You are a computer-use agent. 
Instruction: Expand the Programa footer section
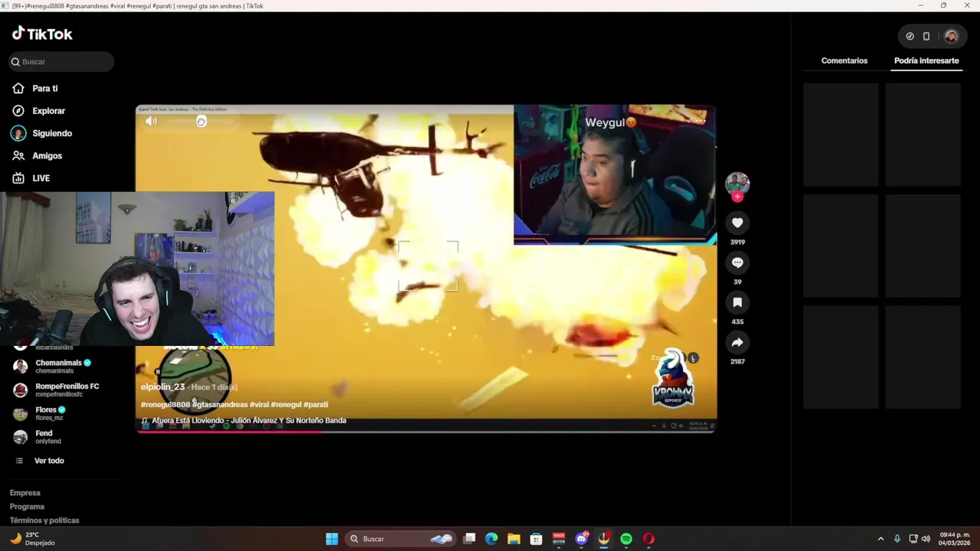[x=27, y=507]
